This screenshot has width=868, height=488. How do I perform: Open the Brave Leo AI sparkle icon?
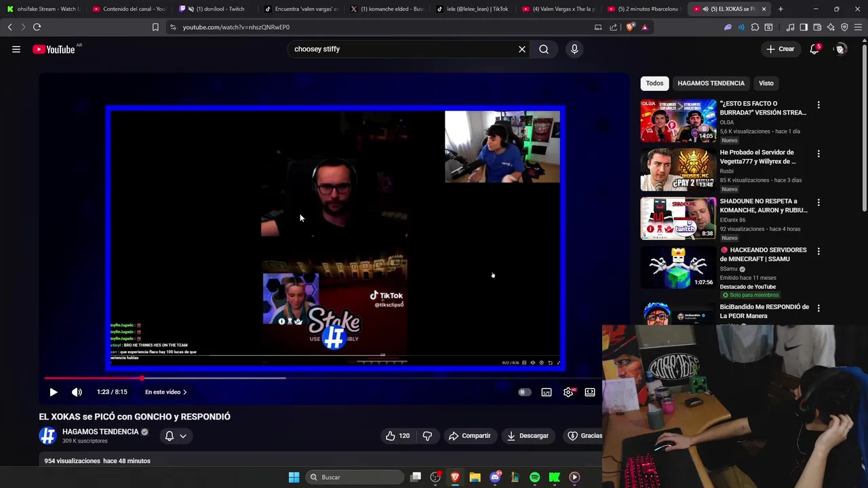pos(831,27)
